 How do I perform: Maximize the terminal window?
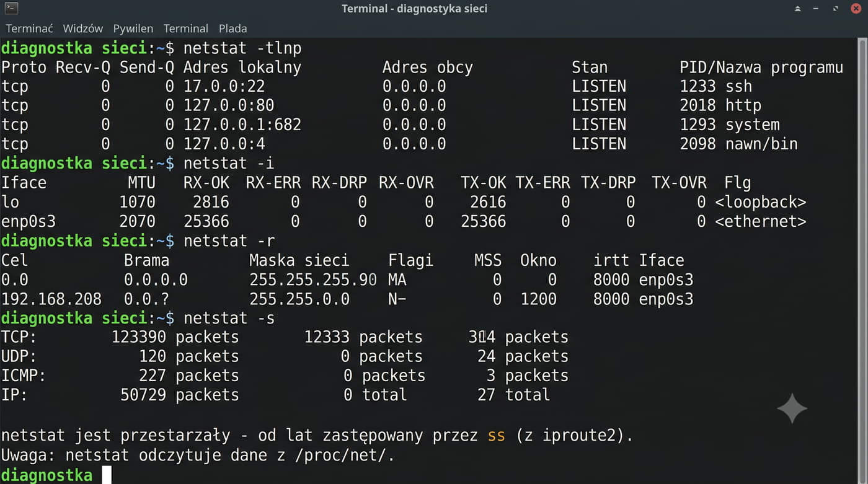(x=836, y=9)
